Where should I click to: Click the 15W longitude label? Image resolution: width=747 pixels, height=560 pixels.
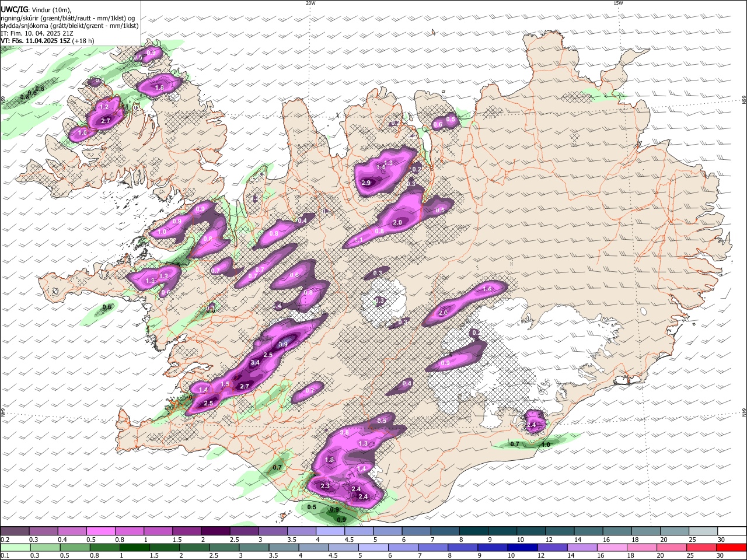click(x=618, y=3)
